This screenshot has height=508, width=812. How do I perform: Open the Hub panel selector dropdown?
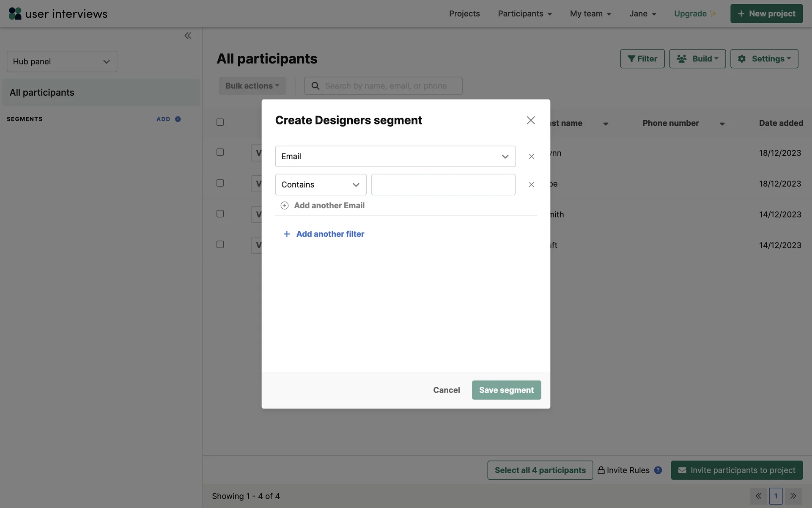(62, 62)
